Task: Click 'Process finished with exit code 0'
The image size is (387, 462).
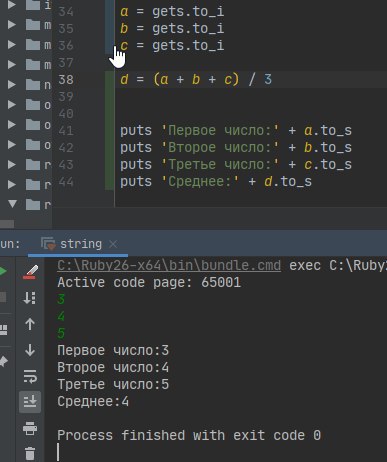Action: click(189, 435)
